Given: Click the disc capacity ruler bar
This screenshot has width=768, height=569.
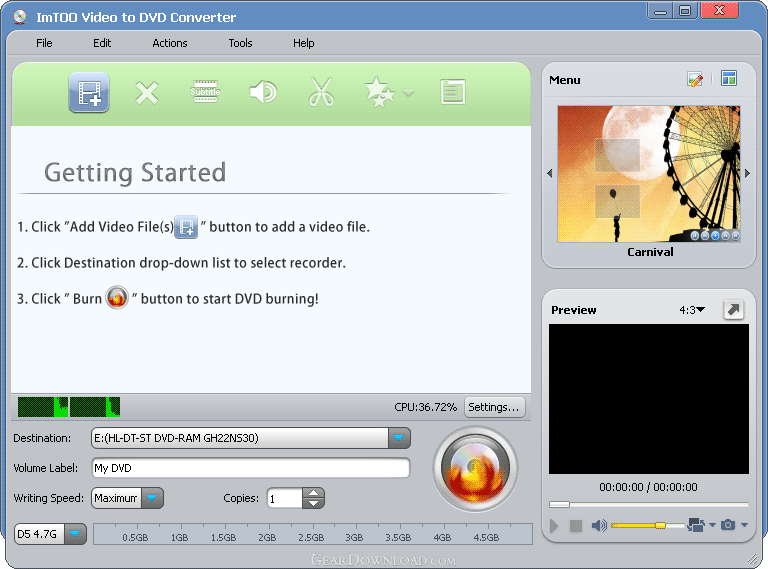Looking at the screenshot, I should coord(312,534).
